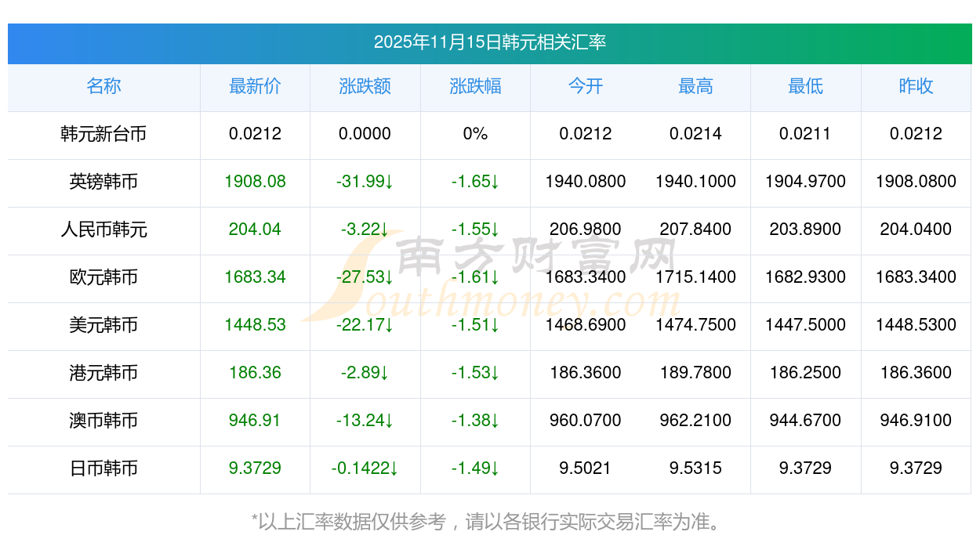Click the 2025年11月15日韩元相关汇率 title bar
This screenshot has width=980, height=546.
[x=489, y=42]
